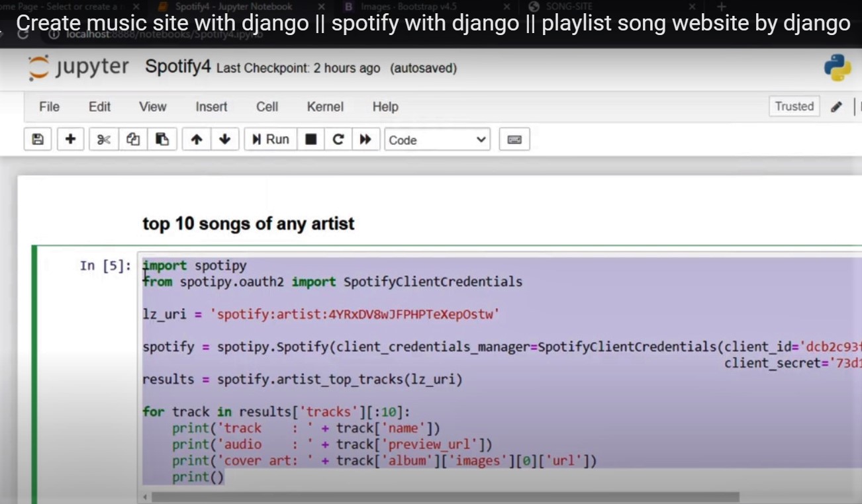
Task: Open the Kernel menu
Action: tap(325, 106)
